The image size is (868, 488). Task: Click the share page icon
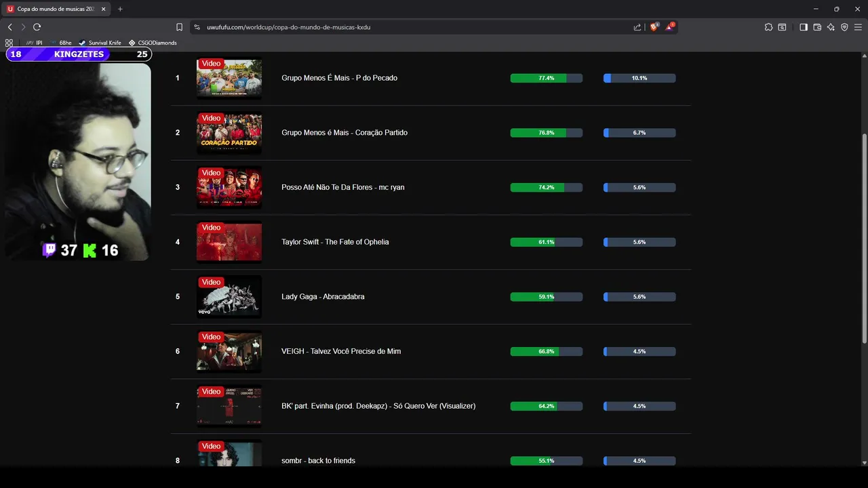(x=637, y=27)
